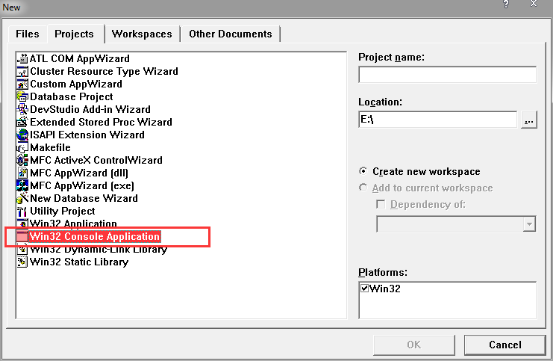
Task: Select the Win32 Application icon
Action: pos(22,223)
